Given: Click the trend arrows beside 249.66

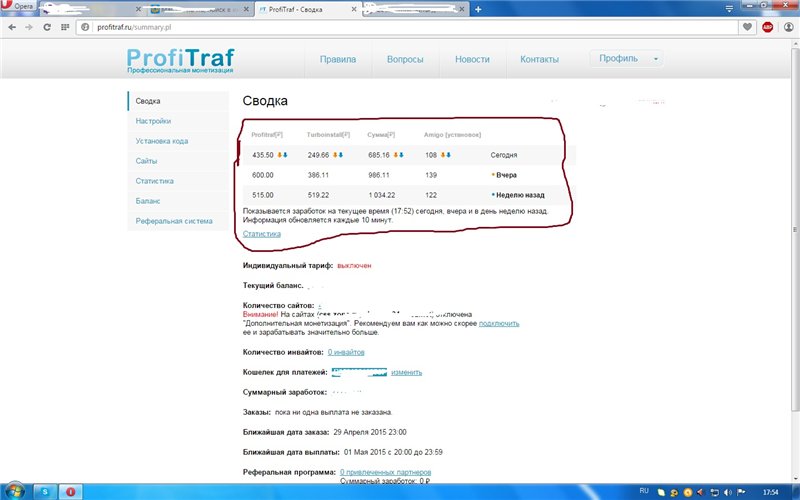Looking at the screenshot, I should point(338,155).
